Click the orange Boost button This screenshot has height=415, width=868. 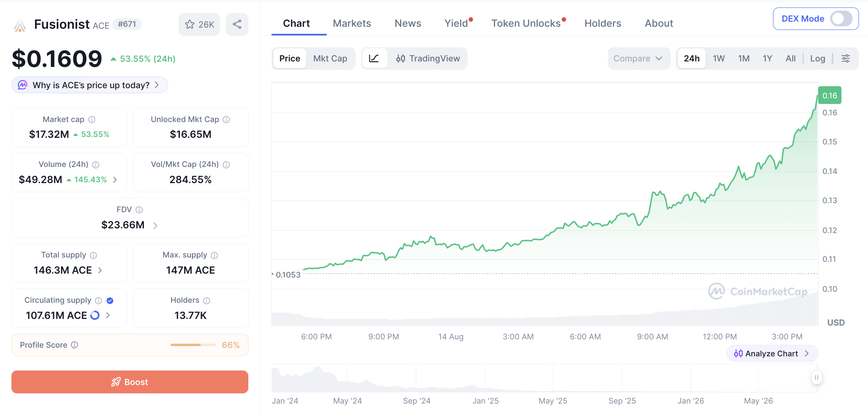coord(130,382)
